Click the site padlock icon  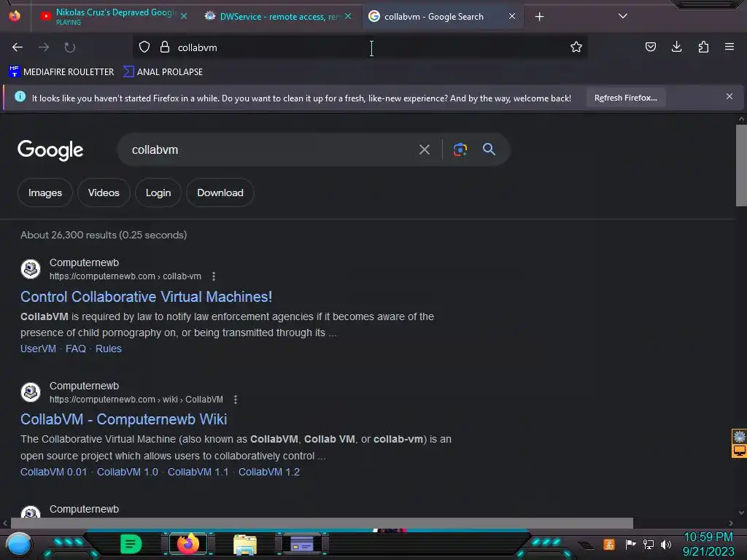point(165,47)
